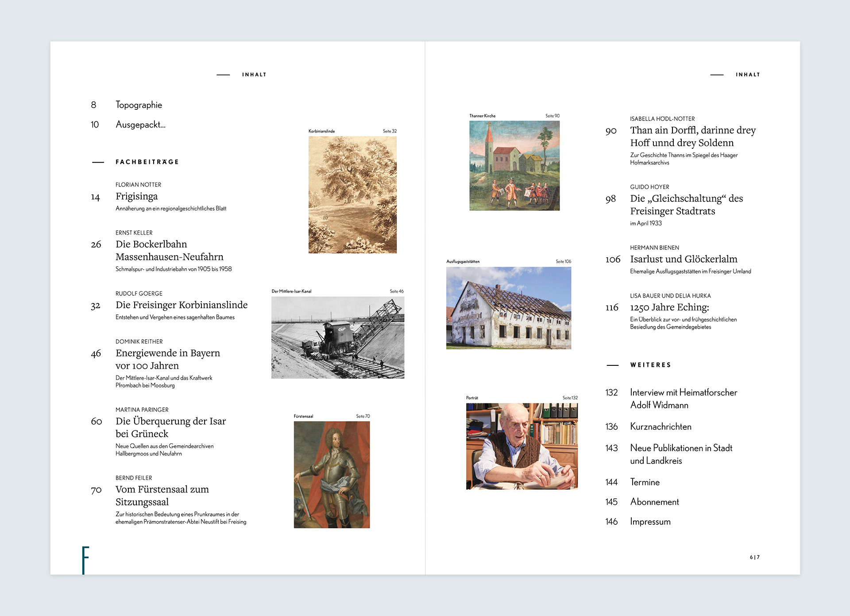
Task: Select the Kurznachrichten entry
Action: tap(661, 426)
